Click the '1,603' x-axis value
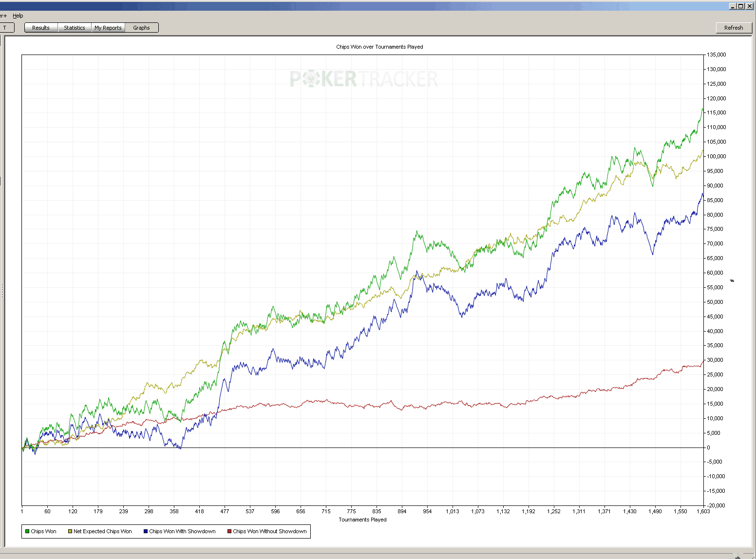 pos(703,511)
